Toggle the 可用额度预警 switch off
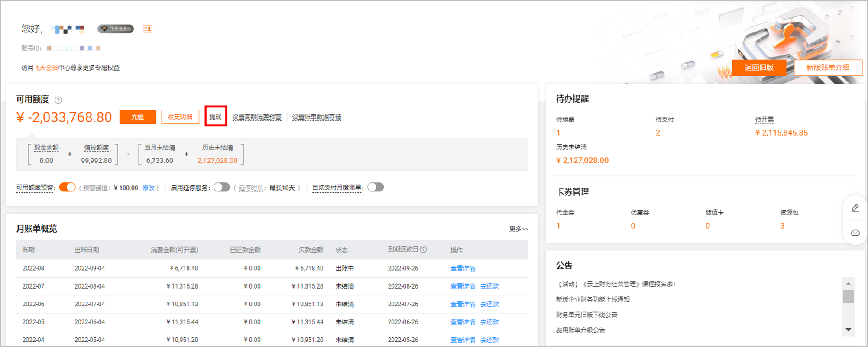 click(67, 187)
